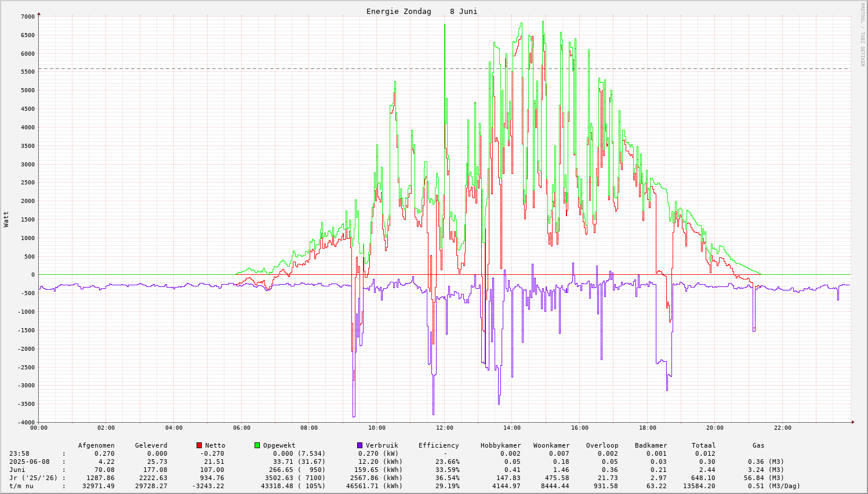Image resolution: width=868 pixels, height=494 pixels.
Task: Click the red arrow atop the Y-axis
Action: [x=39, y=13]
